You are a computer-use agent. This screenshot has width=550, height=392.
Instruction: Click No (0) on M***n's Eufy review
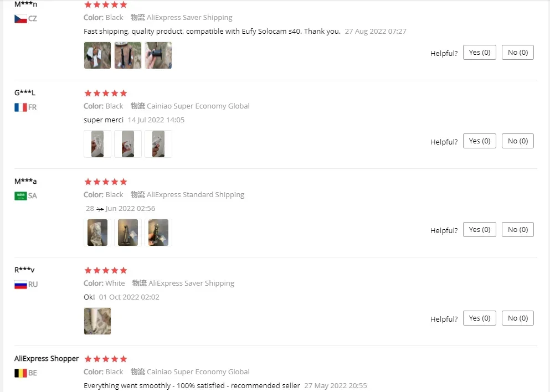(517, 52)
